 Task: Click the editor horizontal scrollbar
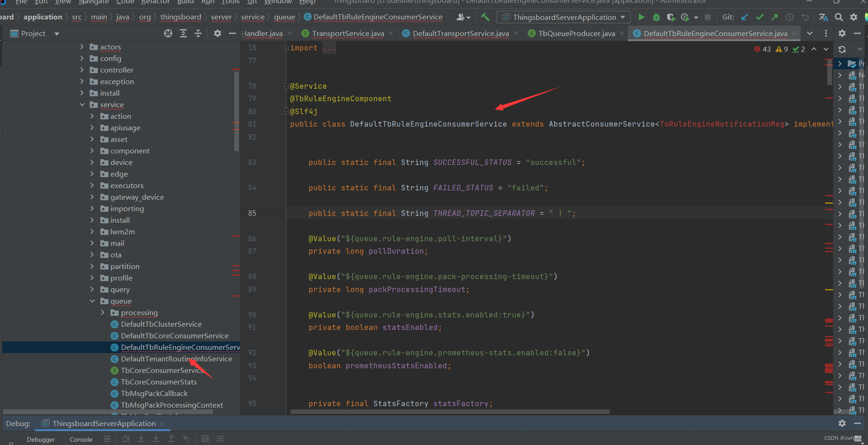tap(450, 411)
